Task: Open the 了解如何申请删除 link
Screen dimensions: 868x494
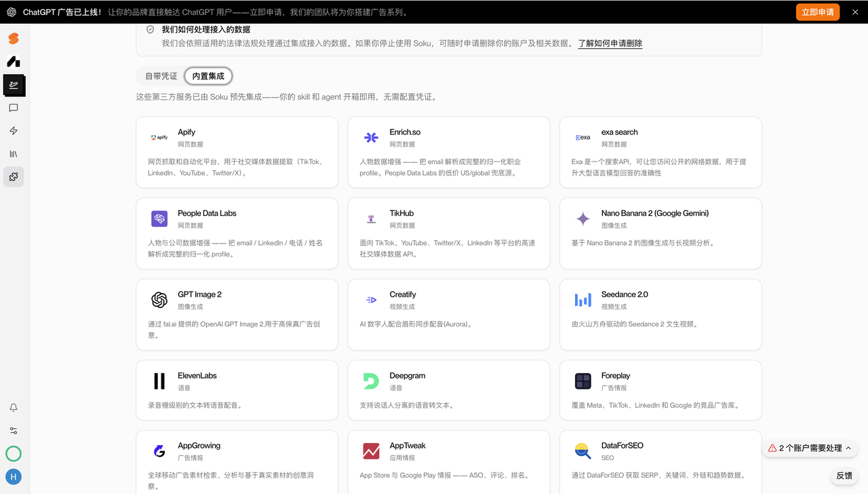Action: (610, 43)
